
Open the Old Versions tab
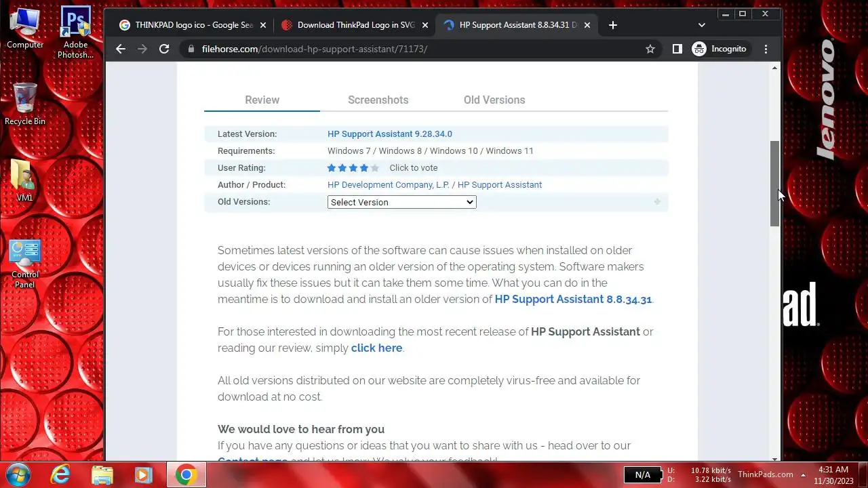(494, 100)
